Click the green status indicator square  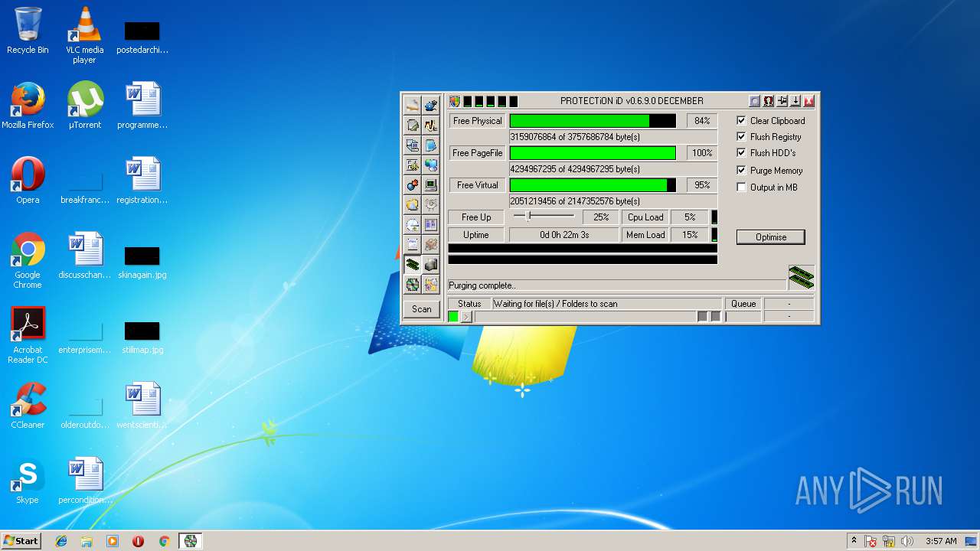point(453,317)
